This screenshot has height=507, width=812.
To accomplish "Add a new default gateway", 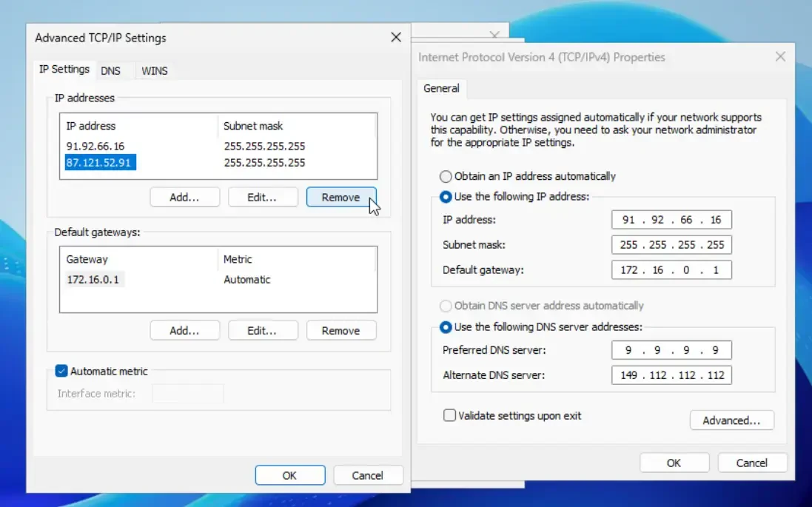I will point(184,331).
